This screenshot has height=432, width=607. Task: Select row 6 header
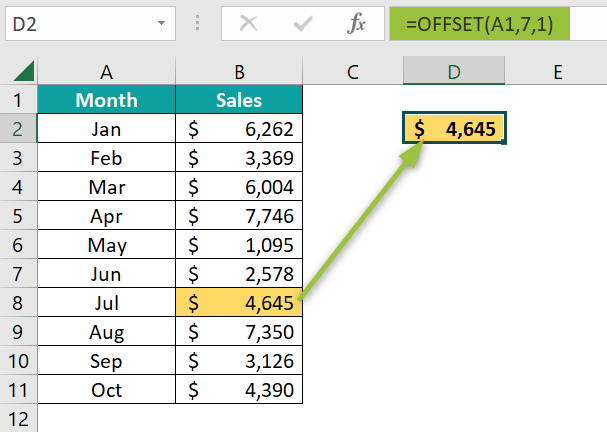click(18, 245)
